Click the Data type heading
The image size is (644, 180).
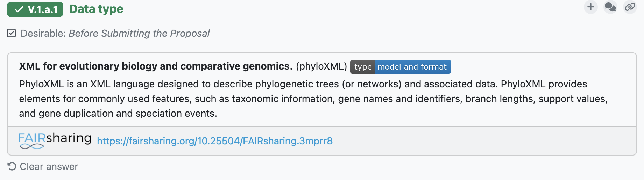coord(96,9)
